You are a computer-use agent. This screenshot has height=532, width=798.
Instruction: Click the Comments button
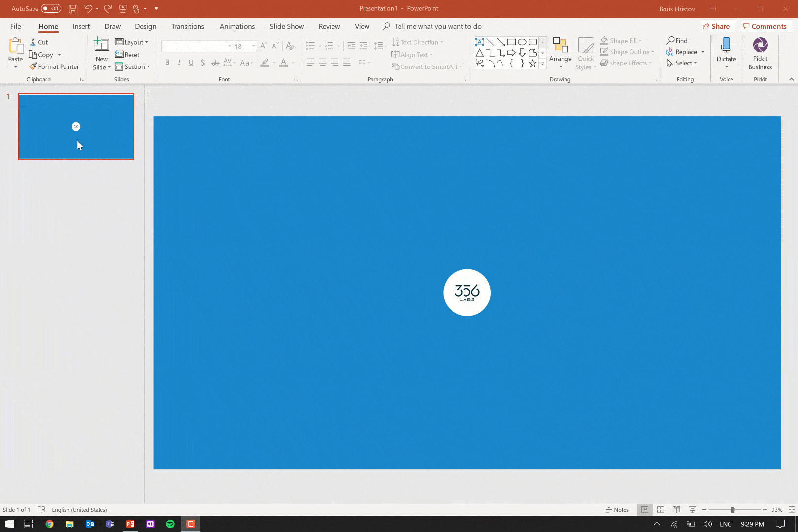(765, 26)
